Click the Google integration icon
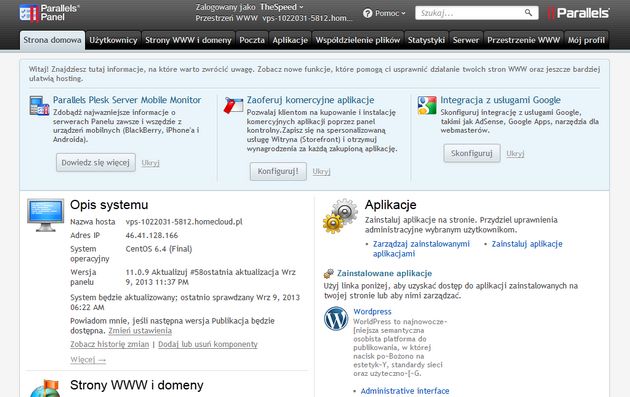The image size is (630, 397). tap(427, 105)
